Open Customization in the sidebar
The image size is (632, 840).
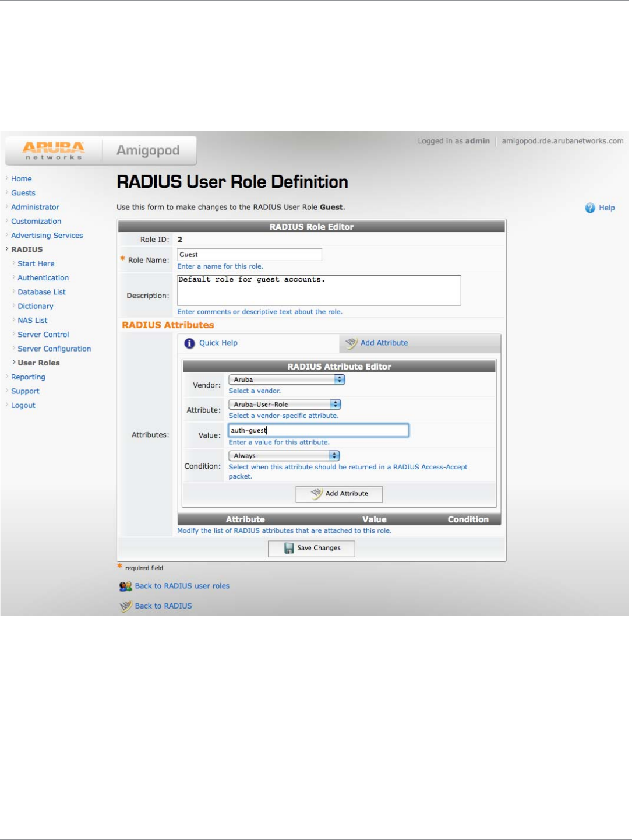coord(36,222)
